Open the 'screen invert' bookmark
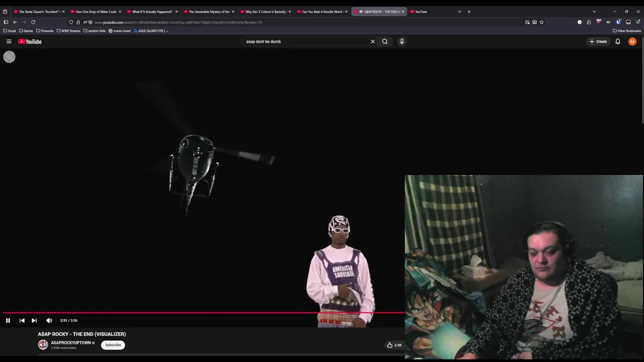 tap(120, 31)
